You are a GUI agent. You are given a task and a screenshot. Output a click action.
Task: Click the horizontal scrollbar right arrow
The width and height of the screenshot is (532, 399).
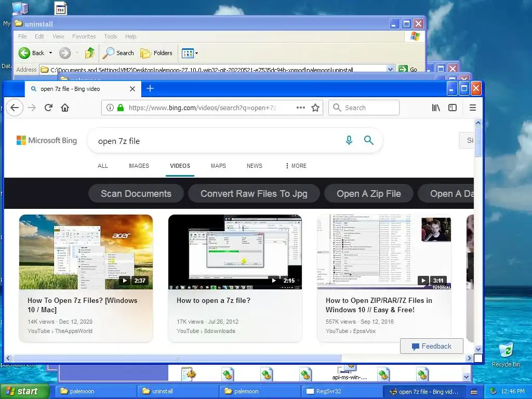coord(470,358)
